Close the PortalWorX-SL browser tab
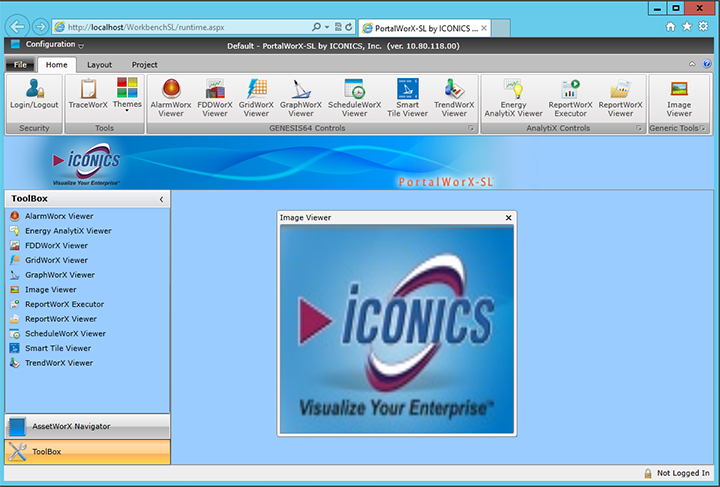This screenshot has width=720, height=487. (484, 28)
